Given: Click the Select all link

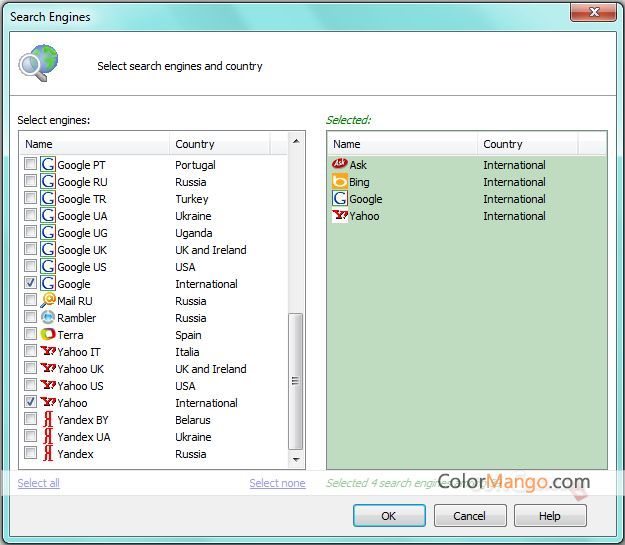Looking at the screenshot, I should pyautogui.click(x=38, y=483).
